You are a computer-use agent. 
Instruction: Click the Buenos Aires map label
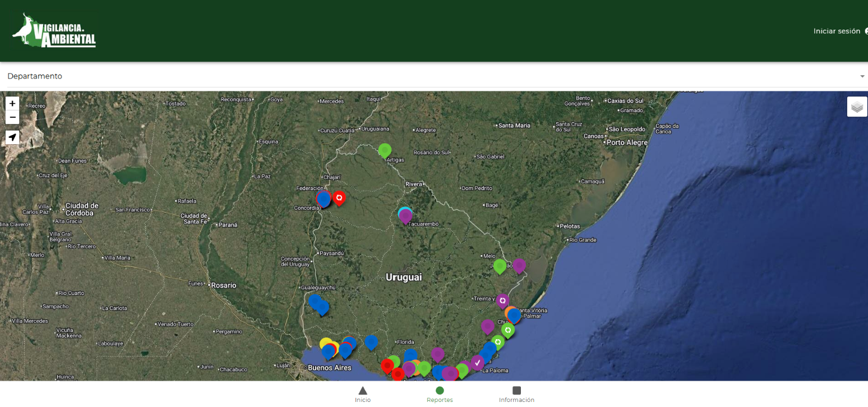tap(329, 368)
